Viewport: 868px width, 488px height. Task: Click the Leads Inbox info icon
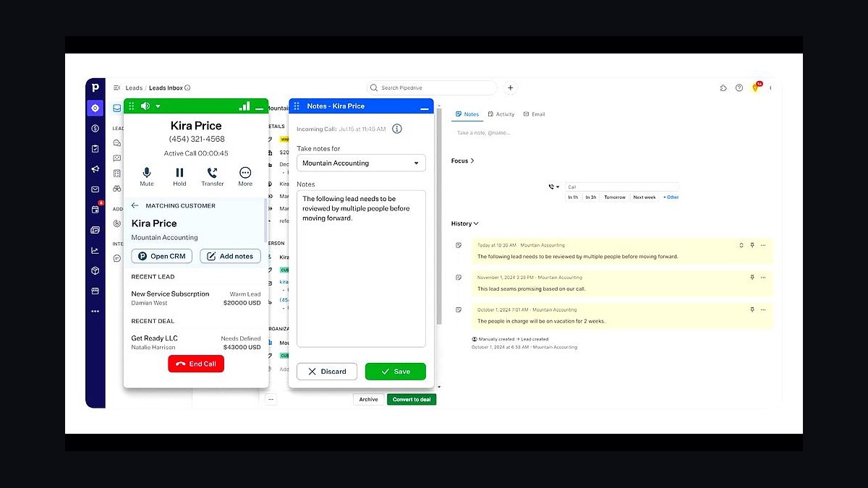(187, 87)
